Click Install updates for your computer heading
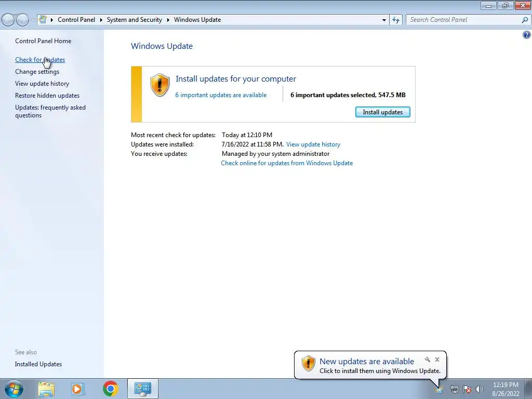 [x=236, y=79]
